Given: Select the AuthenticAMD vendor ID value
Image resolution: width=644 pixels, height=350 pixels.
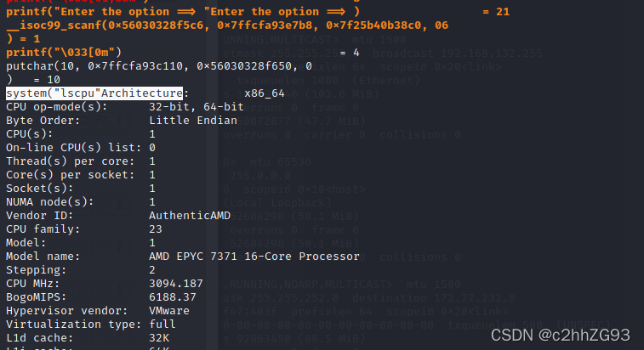Looking at the screenshot, I should pyautogui.click(x=190, y=215).
